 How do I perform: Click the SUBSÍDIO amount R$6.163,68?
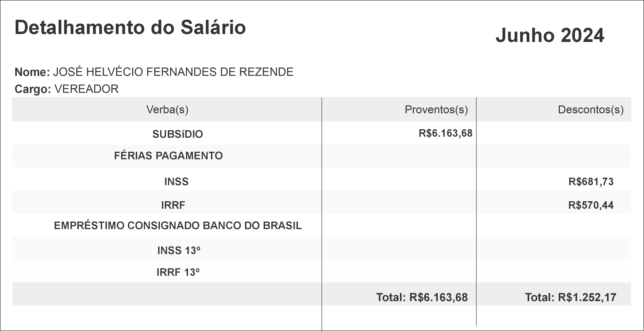[445, 133]
